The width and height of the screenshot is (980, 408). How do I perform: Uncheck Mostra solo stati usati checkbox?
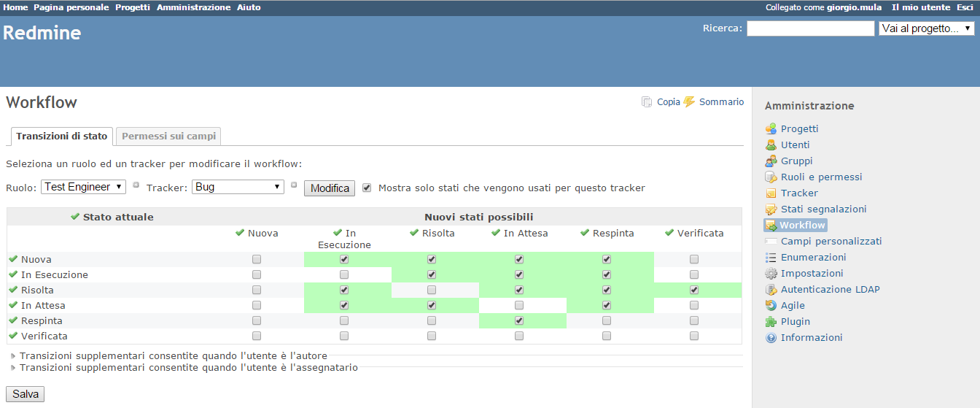pyautogui.click(x=367, y=188)
